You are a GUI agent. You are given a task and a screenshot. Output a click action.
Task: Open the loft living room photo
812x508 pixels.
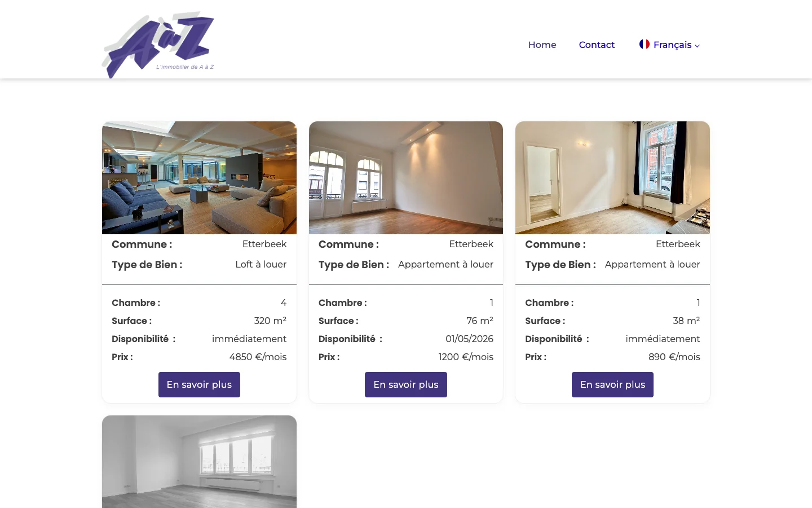pos(199,178)
